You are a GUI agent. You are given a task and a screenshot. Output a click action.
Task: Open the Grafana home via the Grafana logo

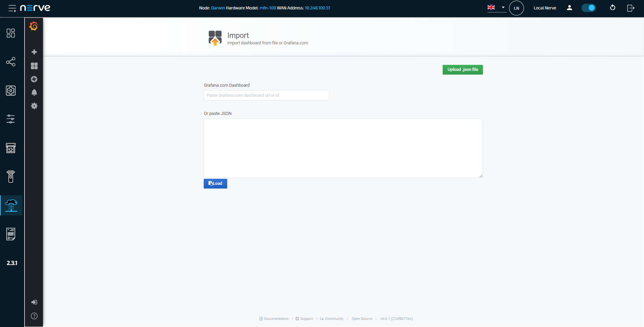[34, 26]
